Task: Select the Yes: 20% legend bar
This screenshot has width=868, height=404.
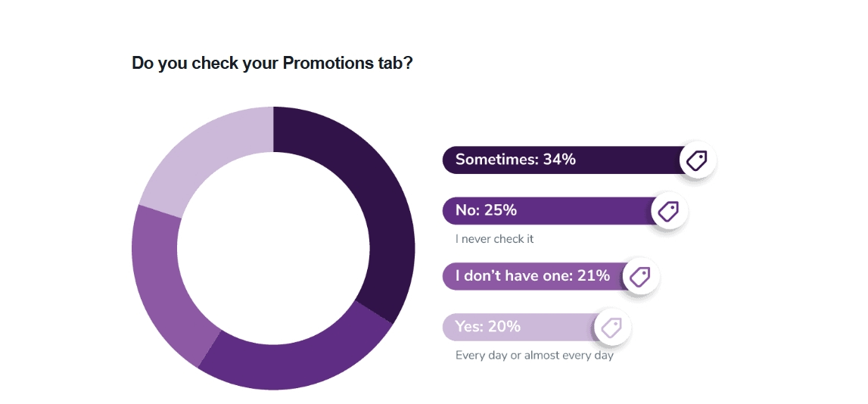Action: (x=527, y=327)
